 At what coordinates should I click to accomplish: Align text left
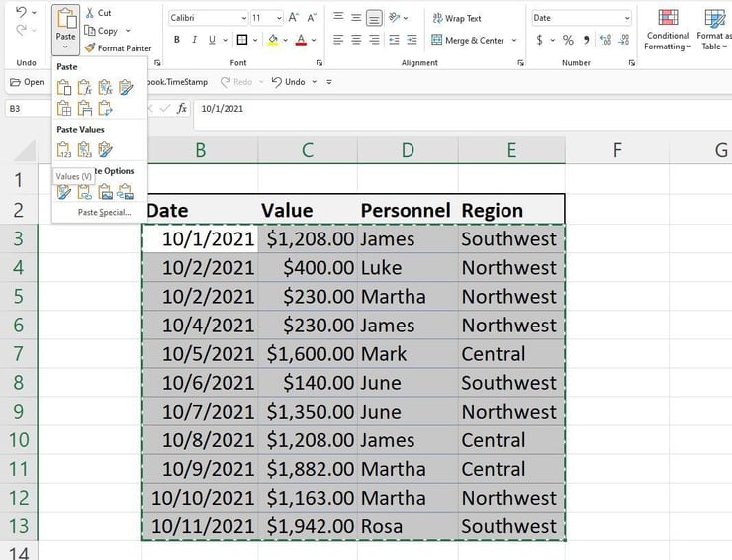point(338,40)
